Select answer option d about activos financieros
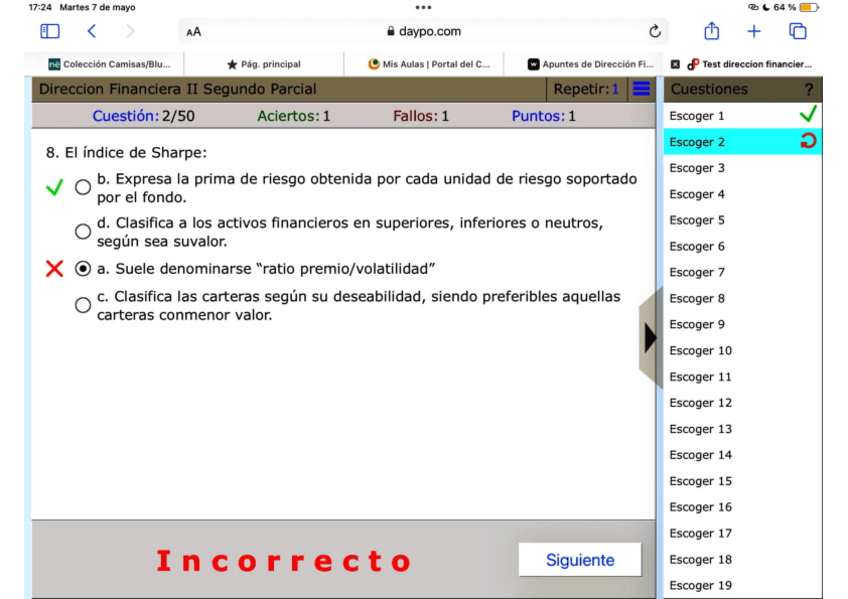The height and width of the screenshot is (599, 848). [82, 231]
